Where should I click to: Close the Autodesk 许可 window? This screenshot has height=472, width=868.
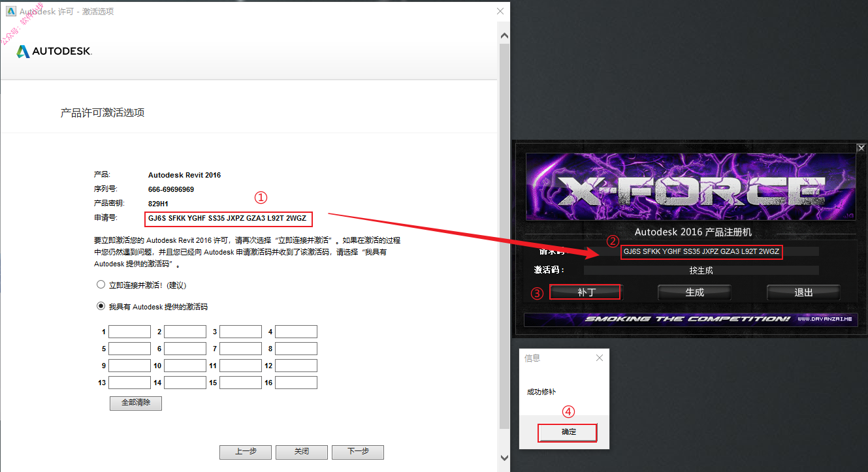coord(500,11)
